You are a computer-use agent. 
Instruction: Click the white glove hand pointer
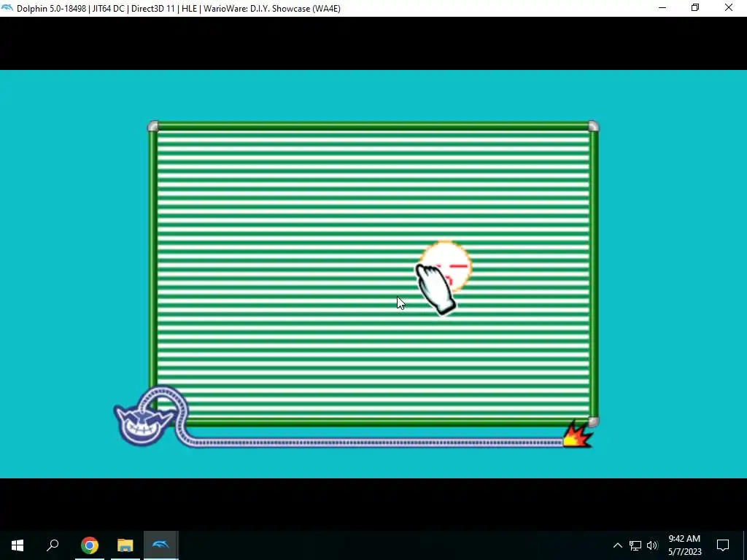(x=436, y=289)
